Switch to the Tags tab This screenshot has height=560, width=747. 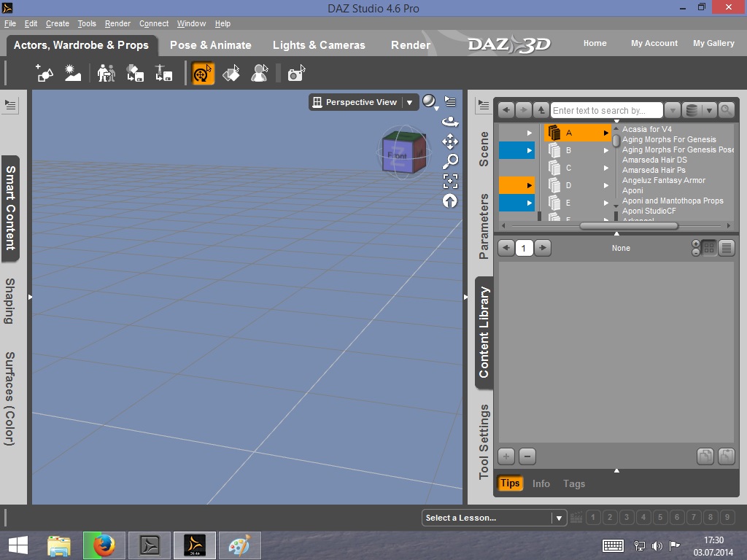pyautogui.click(x=573, y=483)
